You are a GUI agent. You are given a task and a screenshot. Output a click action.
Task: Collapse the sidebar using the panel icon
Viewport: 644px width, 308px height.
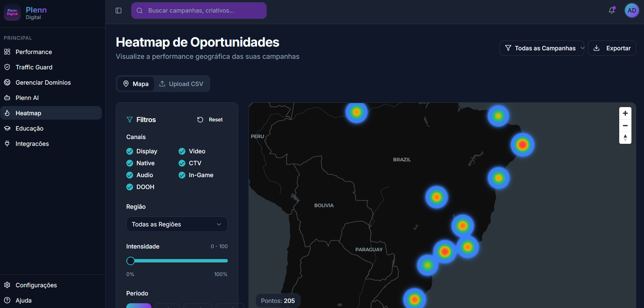click(x=118, y=11)
